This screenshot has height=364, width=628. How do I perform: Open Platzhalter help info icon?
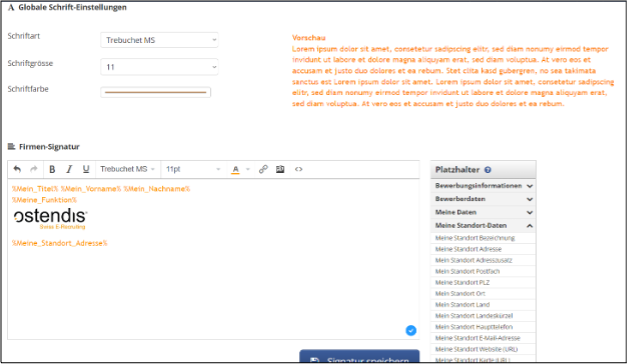[x=487, y=170]
